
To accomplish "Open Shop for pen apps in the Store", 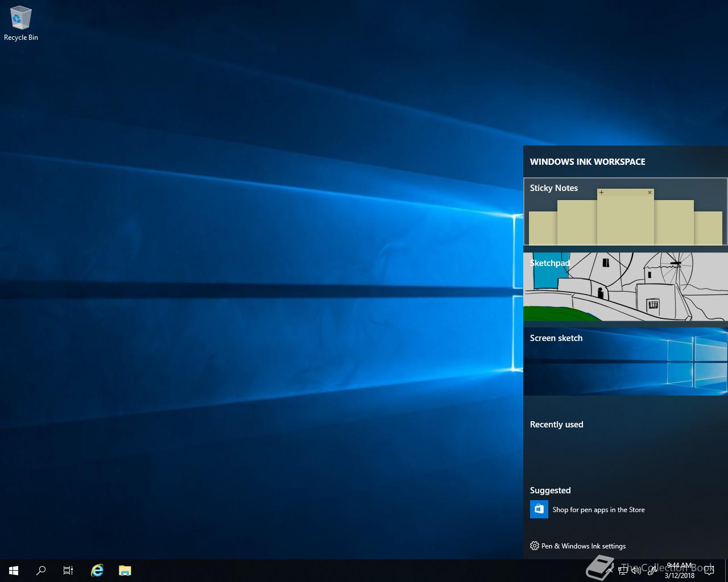I will (598, 510).
